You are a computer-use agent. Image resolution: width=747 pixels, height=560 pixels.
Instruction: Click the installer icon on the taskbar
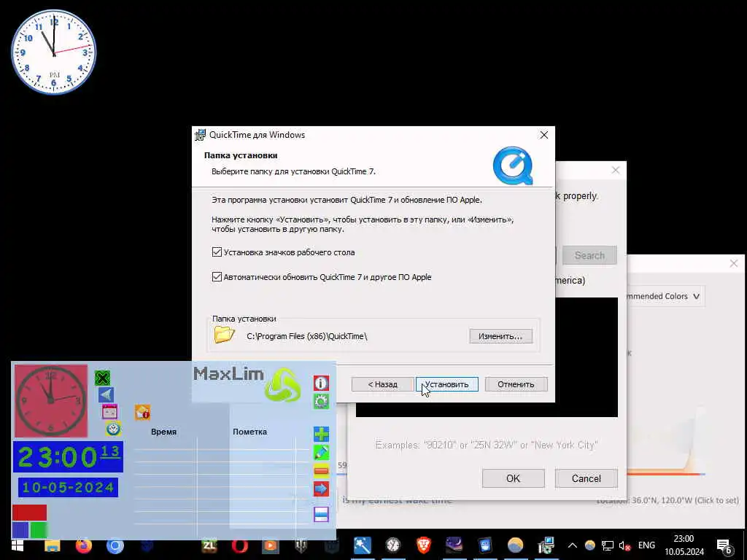click(546, 545)
